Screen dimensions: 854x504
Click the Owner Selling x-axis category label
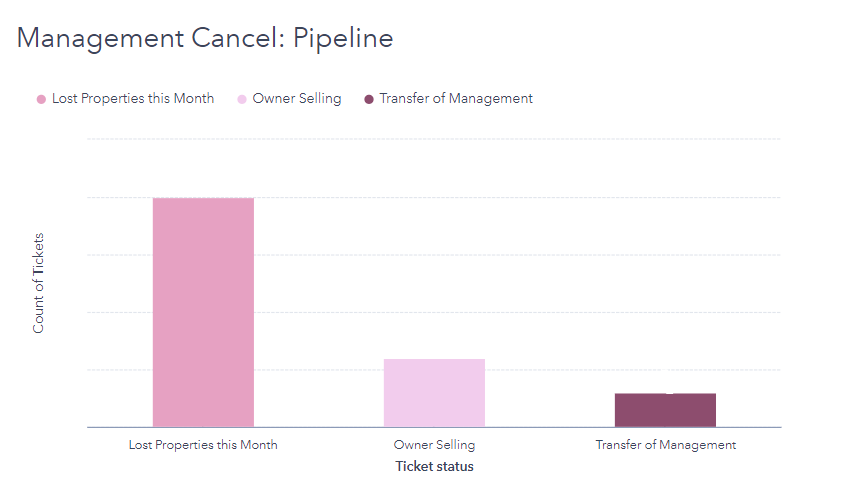434,445
